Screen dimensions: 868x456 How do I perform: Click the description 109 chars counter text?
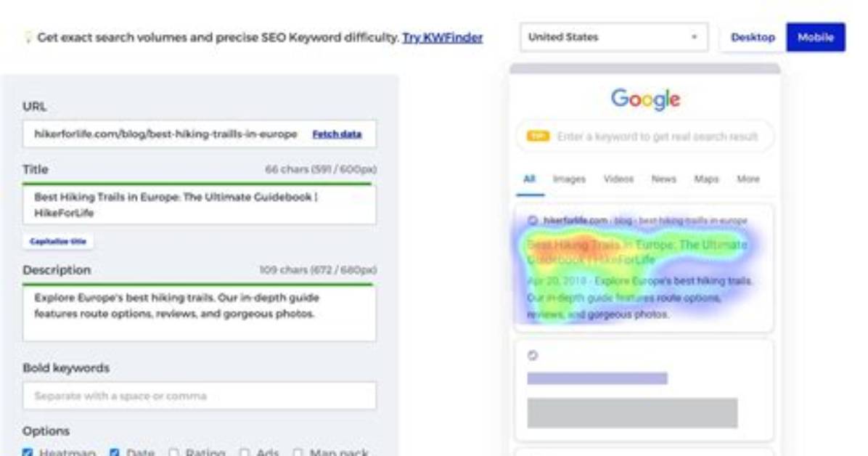point(319,270)
